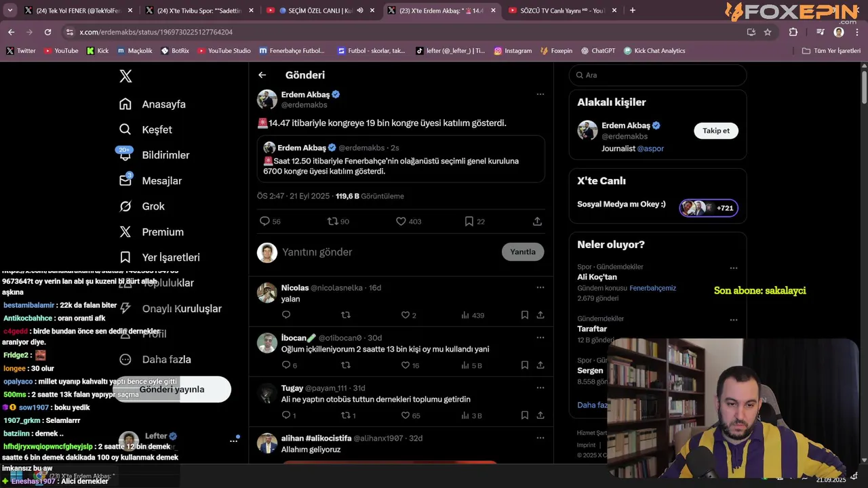Reload the page in the browser

47,32
